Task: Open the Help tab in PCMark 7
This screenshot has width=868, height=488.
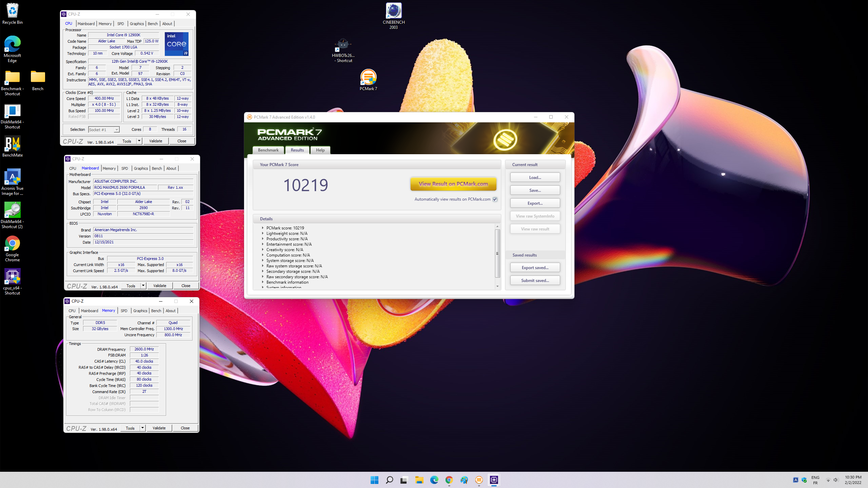Action: click(x=320, y=150)
